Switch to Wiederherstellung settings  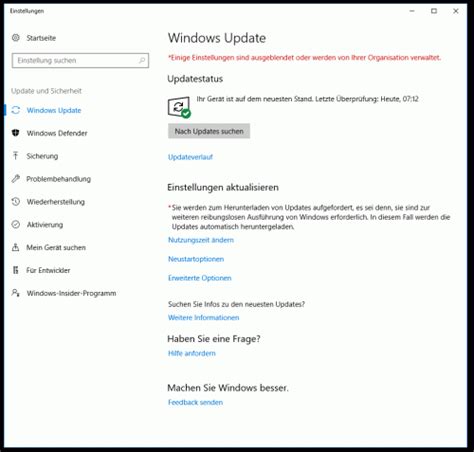pyautogui.click(x=56, y=202)
